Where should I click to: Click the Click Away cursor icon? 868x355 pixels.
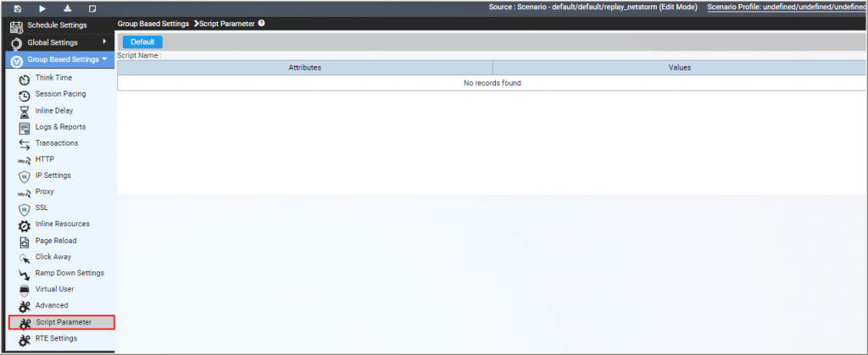(24, 258)
